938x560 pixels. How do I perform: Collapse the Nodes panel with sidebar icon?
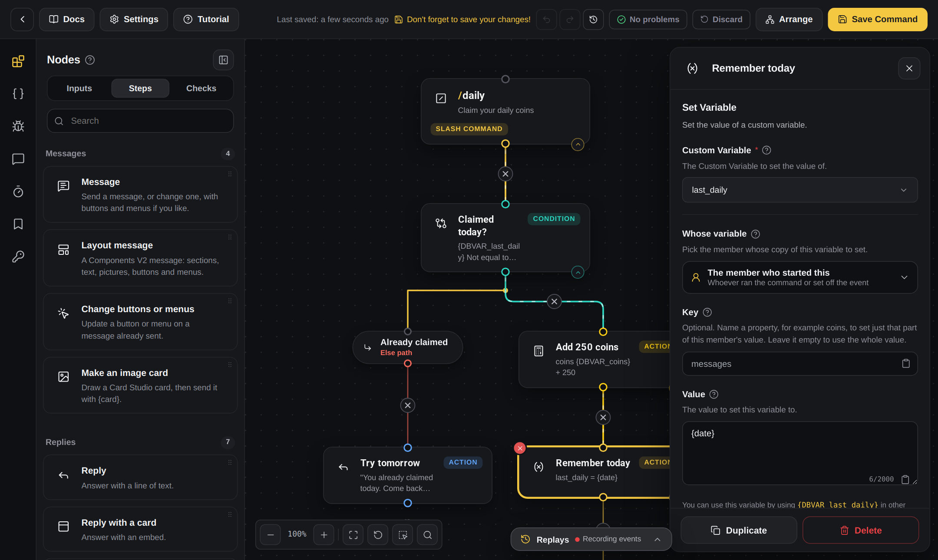tap(223, 60)
